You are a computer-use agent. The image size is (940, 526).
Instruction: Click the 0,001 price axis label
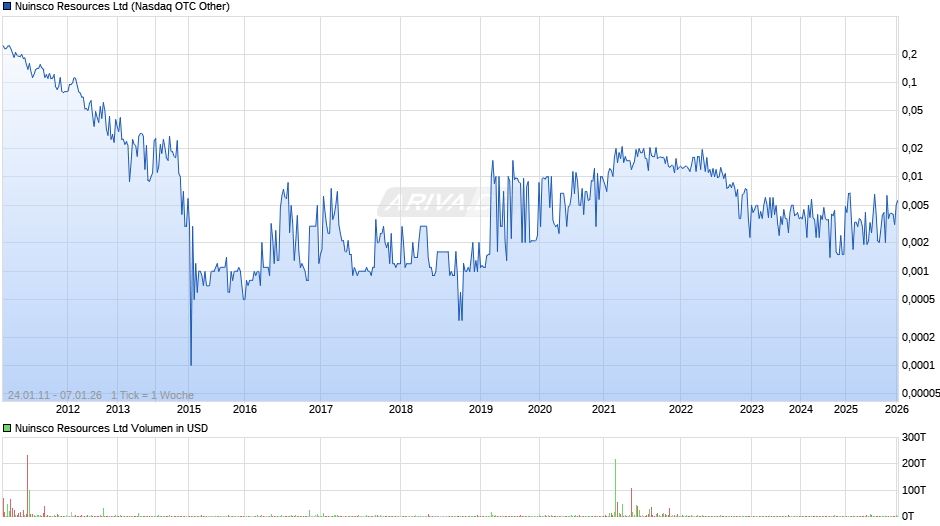point(915,271)
